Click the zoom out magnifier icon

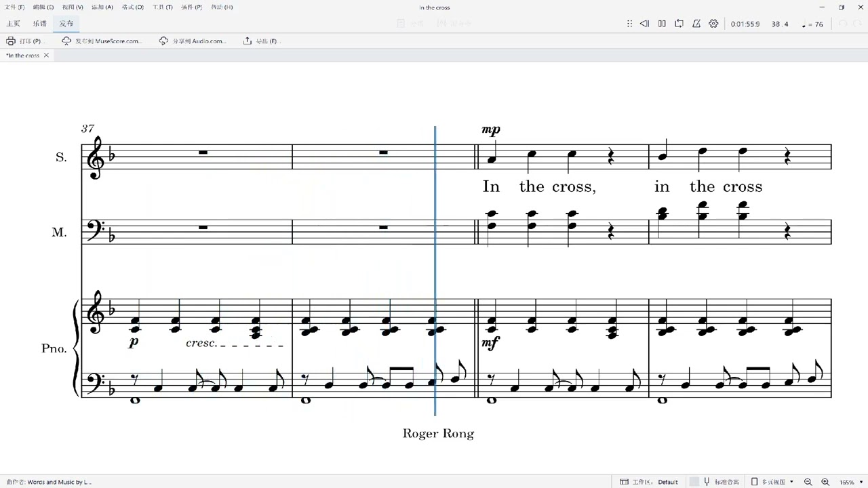(x=808, y=482)
